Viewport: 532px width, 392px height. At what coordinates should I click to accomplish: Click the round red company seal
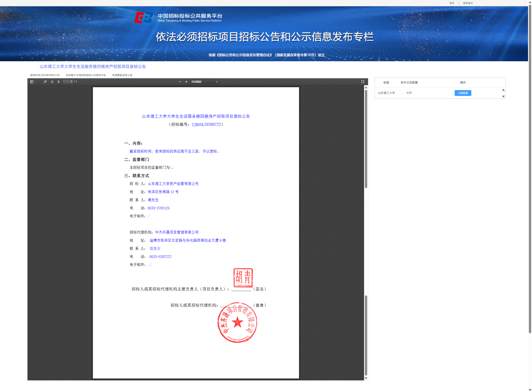point(237,322)
